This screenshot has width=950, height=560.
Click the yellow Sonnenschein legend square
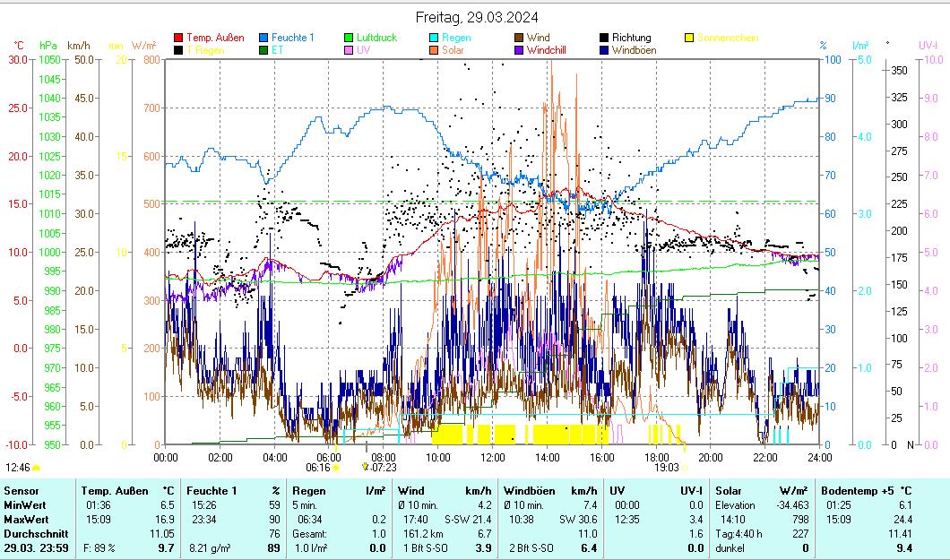tap(689, 38)
